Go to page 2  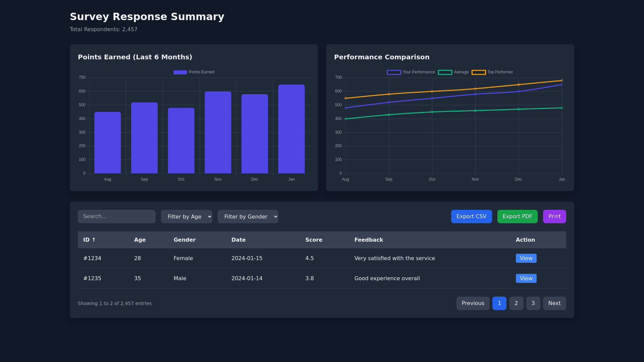point(516,303)
